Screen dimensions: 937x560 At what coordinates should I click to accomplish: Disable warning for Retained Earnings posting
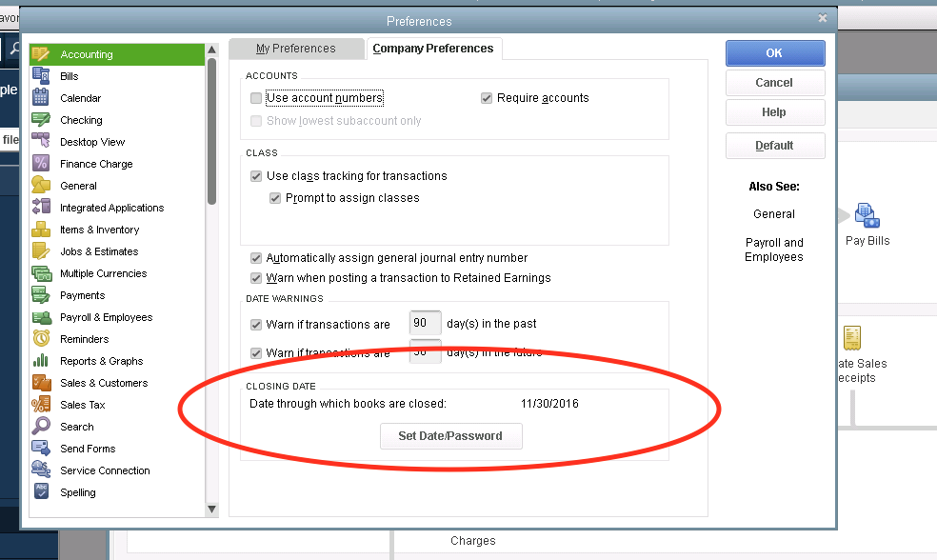pyautogui.click(x=255, y=278)
